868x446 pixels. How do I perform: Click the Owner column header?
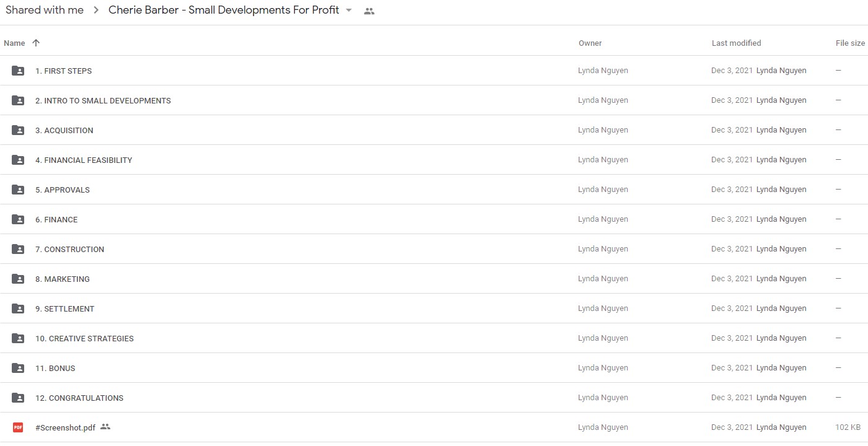(590, 43)
